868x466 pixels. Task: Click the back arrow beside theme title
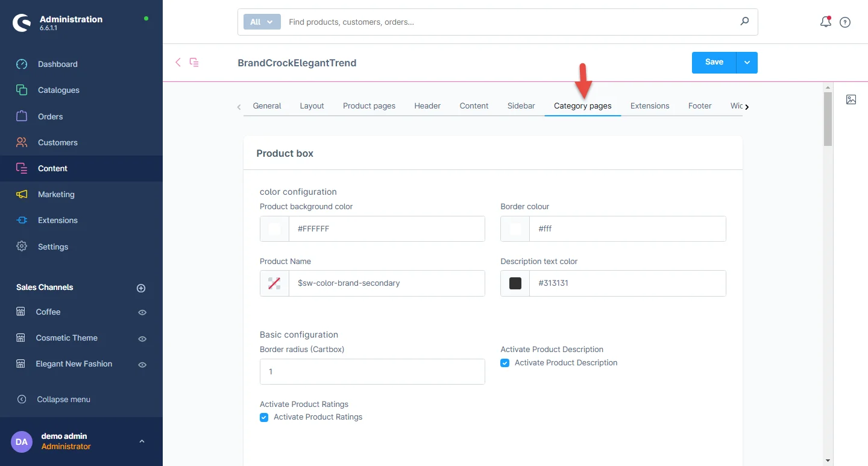pyautogui.click(x=178, y=62)
